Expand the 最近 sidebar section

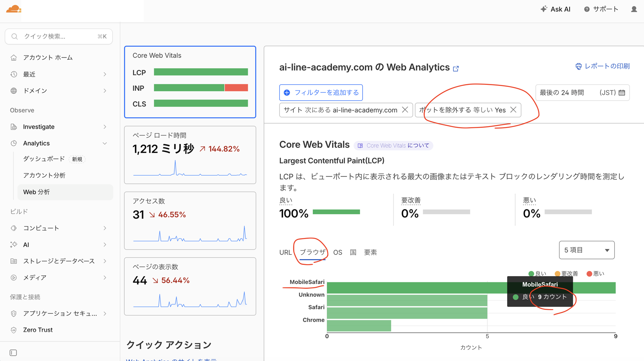click(105, 74)
